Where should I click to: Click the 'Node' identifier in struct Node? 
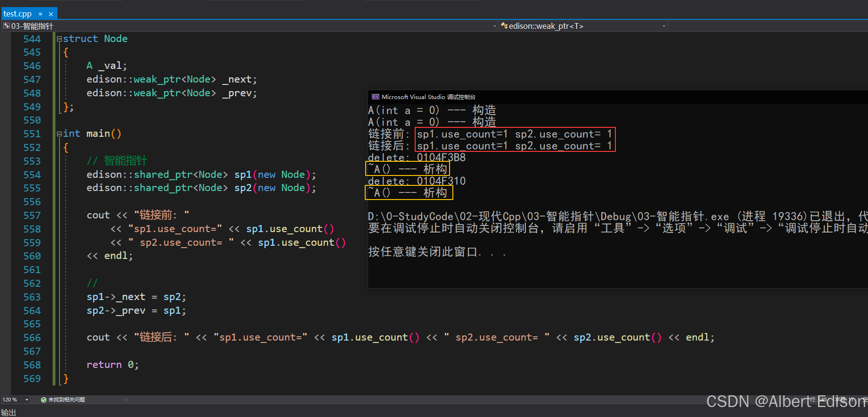click(116, 39)
